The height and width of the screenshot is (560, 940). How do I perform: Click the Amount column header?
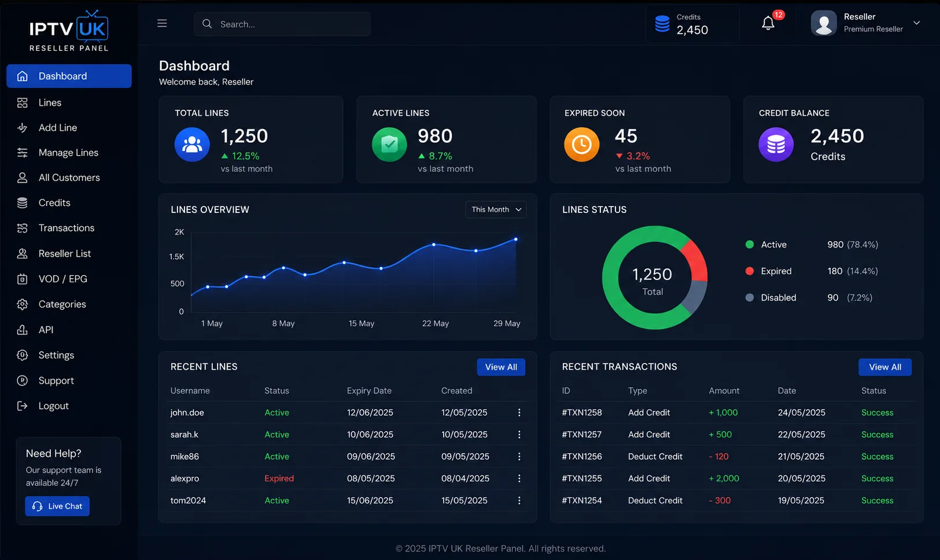pyautogui.click(x=724, y=390)
